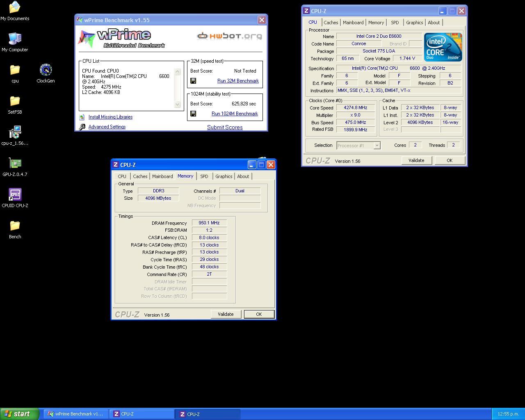525x420 pixels.
Task: Open SPD tab in Memory window
Action: [204, 176]
